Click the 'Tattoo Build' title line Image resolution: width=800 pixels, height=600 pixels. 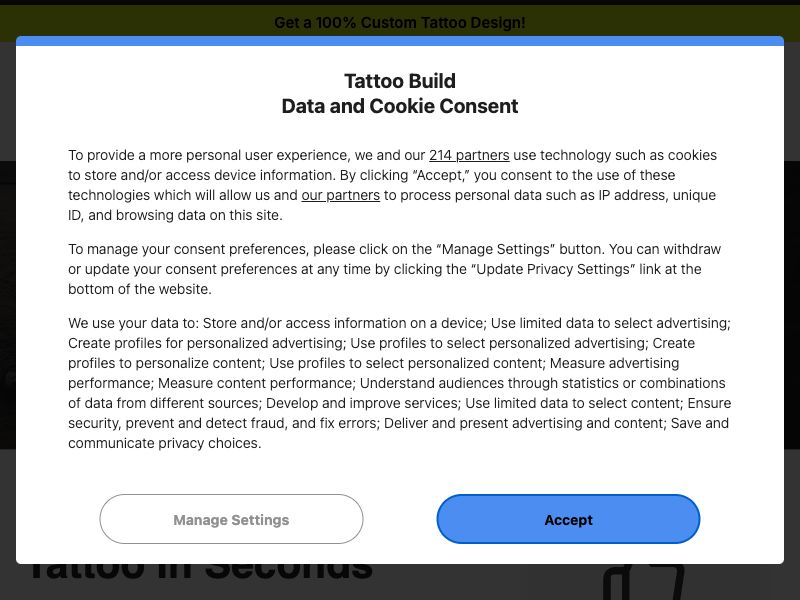click(x=399, y=81)
